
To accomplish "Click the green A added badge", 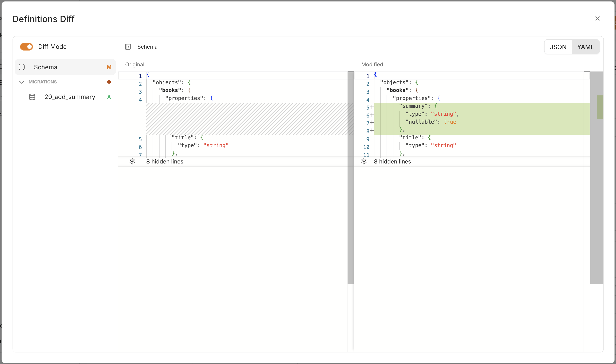I will tap(109, 97).
